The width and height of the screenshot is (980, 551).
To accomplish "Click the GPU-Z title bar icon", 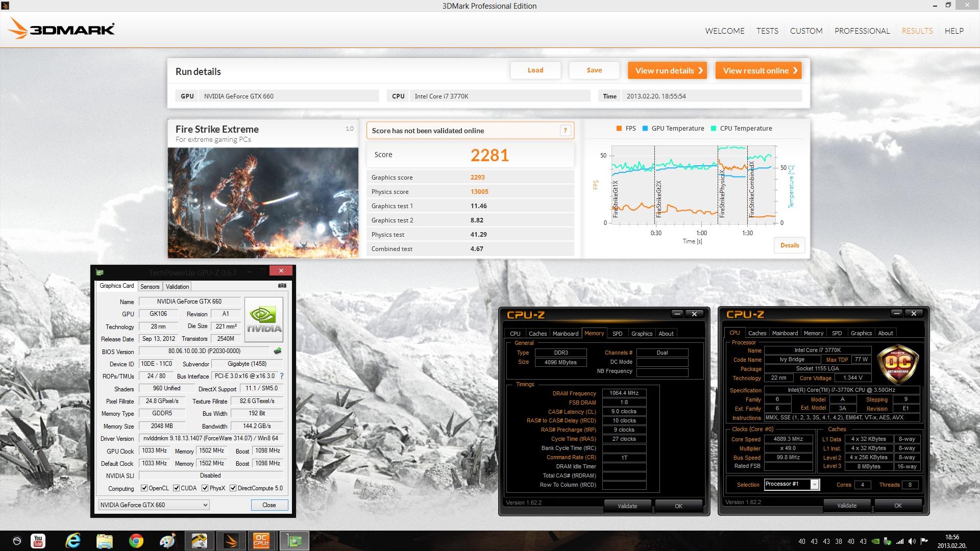I will (x=100, y=272).
